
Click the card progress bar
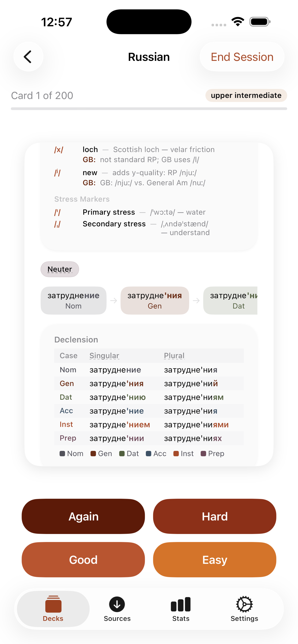coord(149,109)
